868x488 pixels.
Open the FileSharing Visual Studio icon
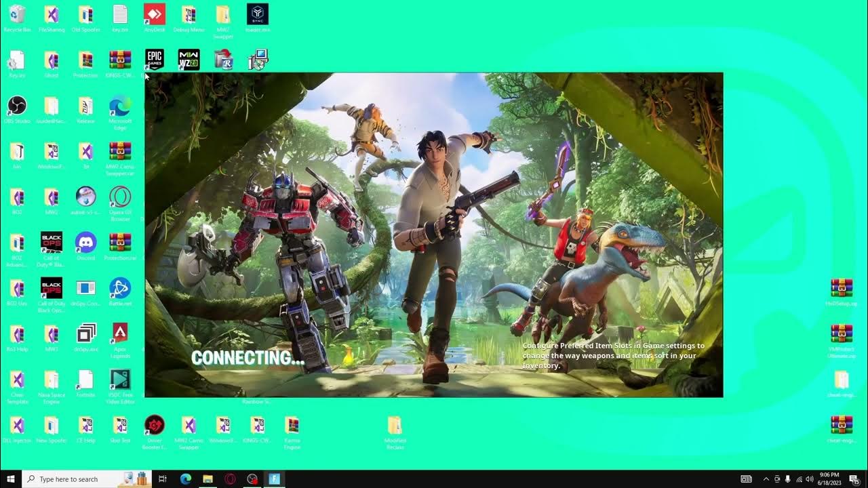pos(52,18)
